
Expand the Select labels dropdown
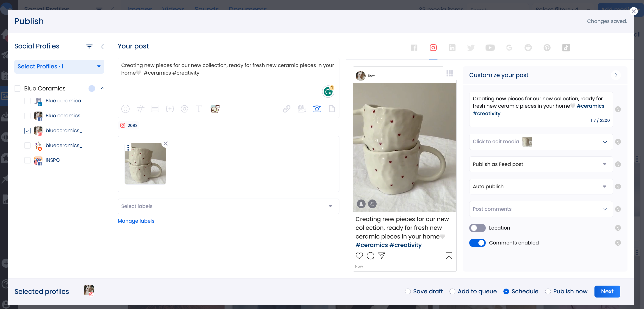click(x=330, y=206)
